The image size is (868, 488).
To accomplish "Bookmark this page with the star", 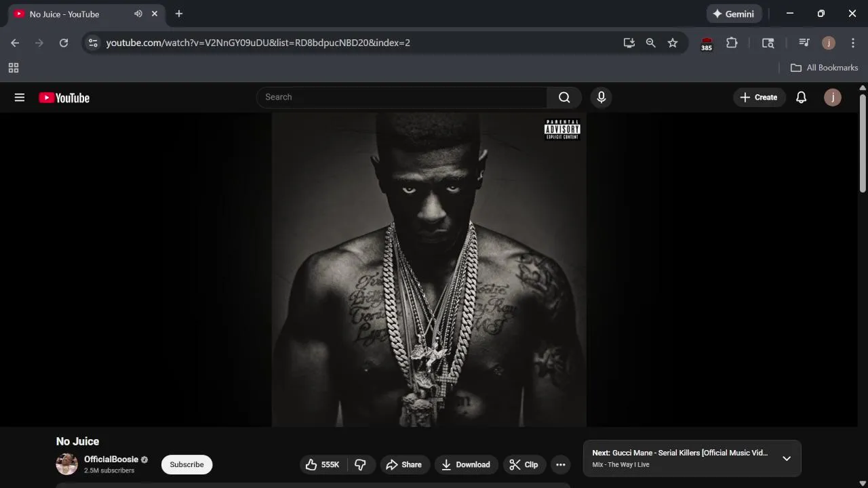I will [x=673, y=43].
